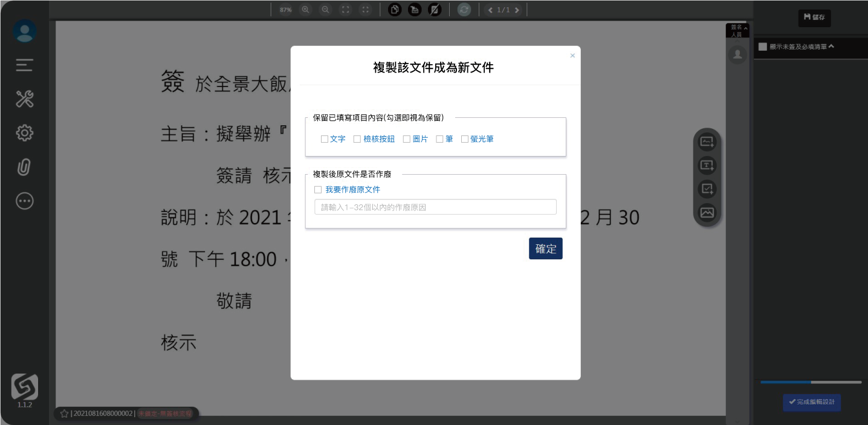This screenshot has width=868, height=425.
Task: Go to next page arrow
Action: (517, 10)
